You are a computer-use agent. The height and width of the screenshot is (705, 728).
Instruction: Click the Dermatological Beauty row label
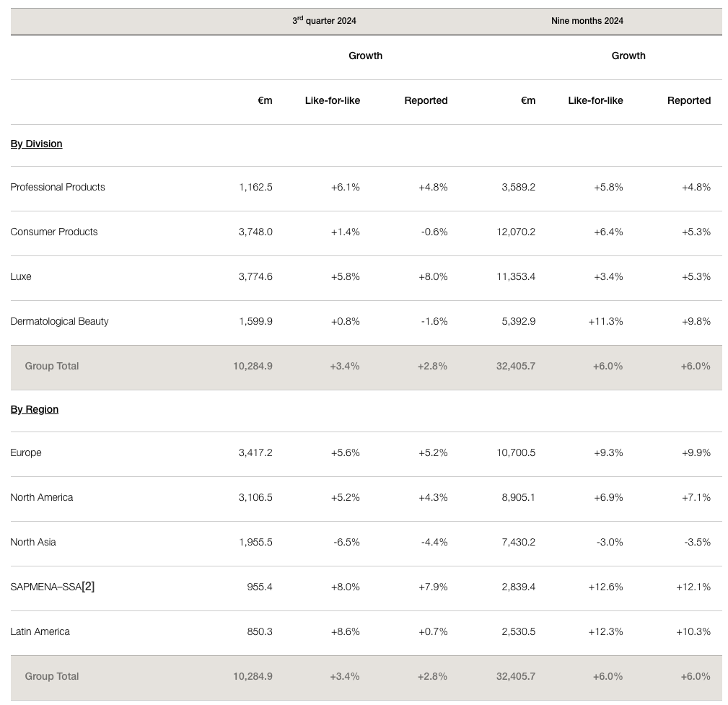click(59, 321)
